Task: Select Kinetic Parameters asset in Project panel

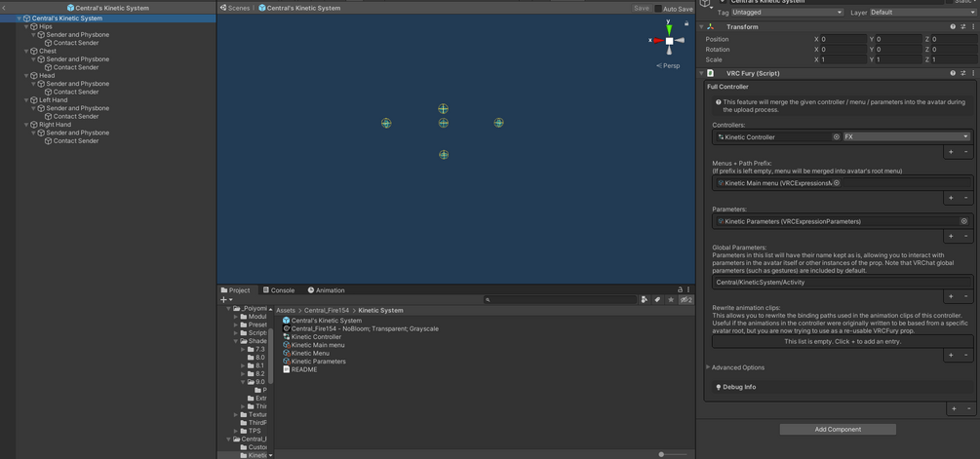Action: (314, 361)
